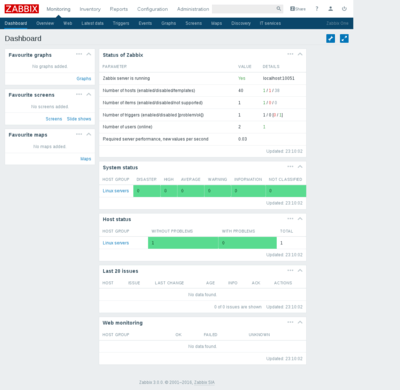Open the Configuration menu
The width and height of the screenshot is (400, 390).
coord(152,9)
